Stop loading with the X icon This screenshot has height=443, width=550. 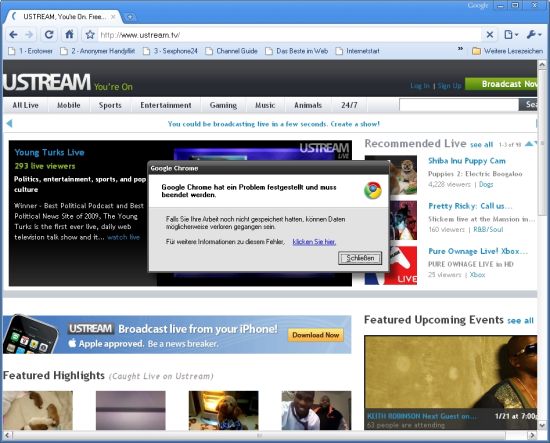pos(490,35)
